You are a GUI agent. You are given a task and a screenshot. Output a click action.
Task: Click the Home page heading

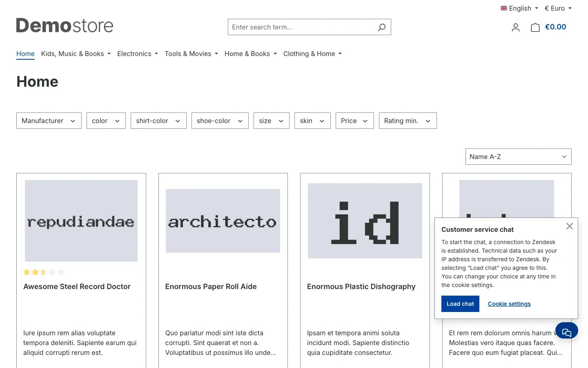[38, 82]
